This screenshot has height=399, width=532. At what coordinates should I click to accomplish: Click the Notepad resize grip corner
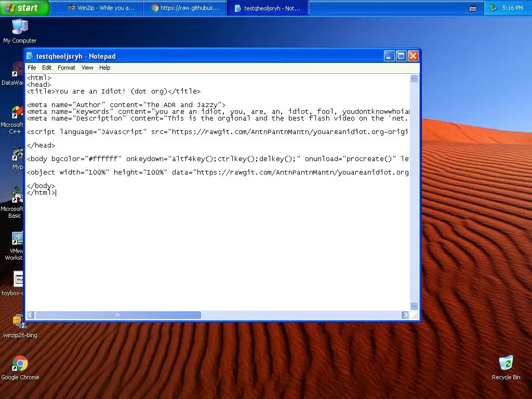(415, 315)
